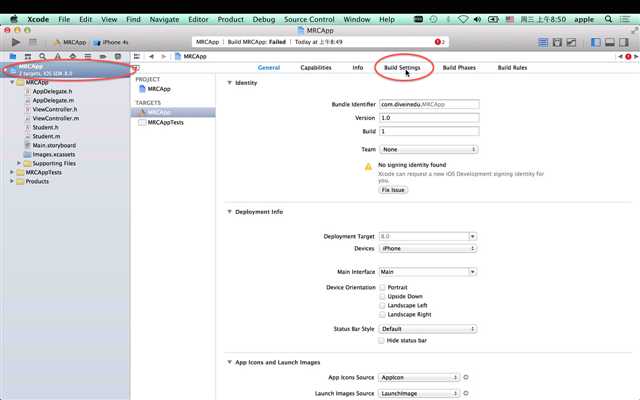Open the Issue navigator warning icon

point(58,56)
